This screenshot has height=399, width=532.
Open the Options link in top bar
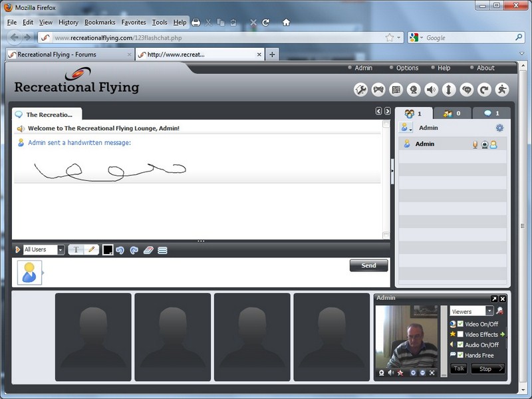tap(407, 68)
